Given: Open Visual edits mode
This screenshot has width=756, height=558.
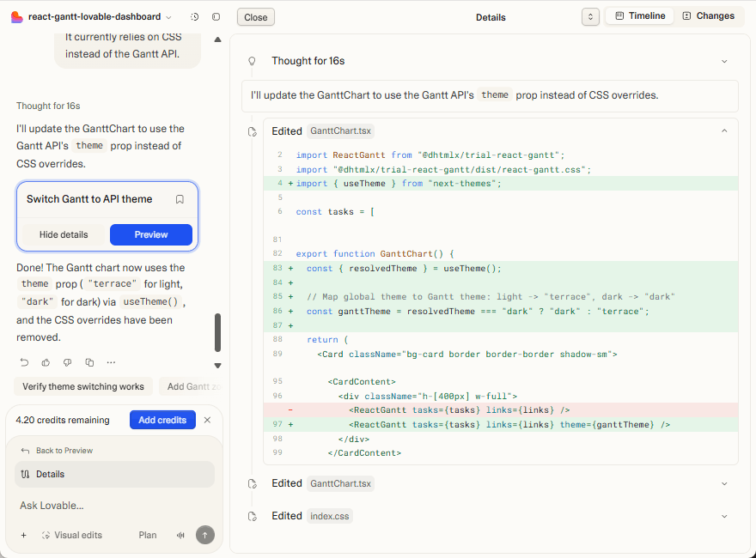Looking at the screenshot, I should click(72, 535).
